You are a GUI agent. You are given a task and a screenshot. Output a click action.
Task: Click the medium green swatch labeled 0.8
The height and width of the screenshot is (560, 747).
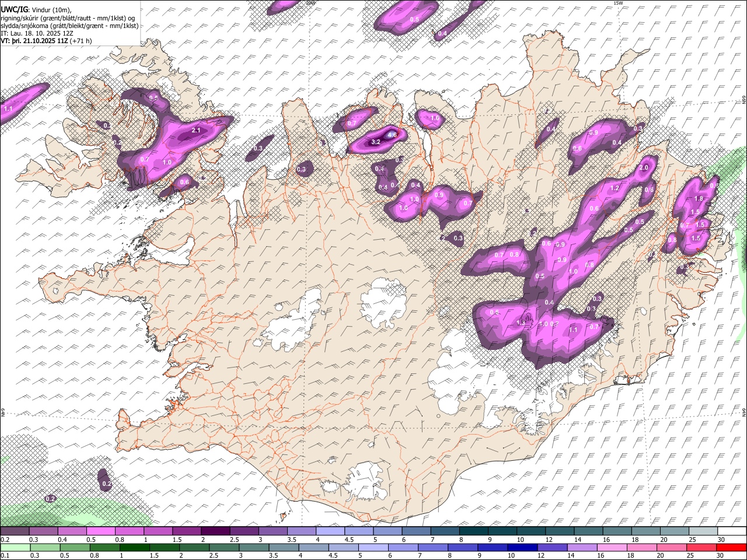coord(104,547)
